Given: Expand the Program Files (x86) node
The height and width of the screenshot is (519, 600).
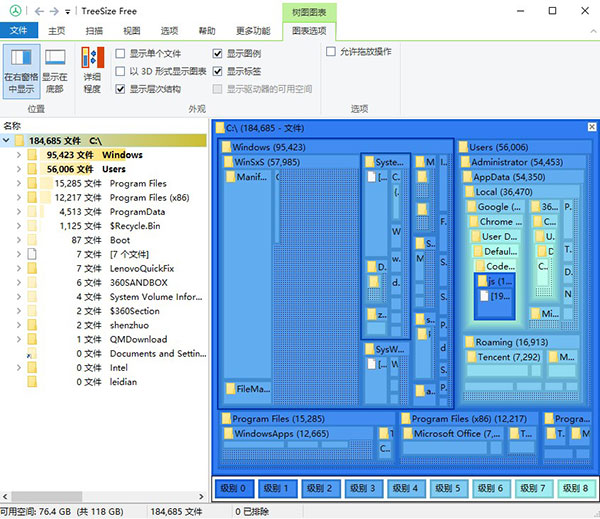Looking at the screenshot, I should [18, 197].
